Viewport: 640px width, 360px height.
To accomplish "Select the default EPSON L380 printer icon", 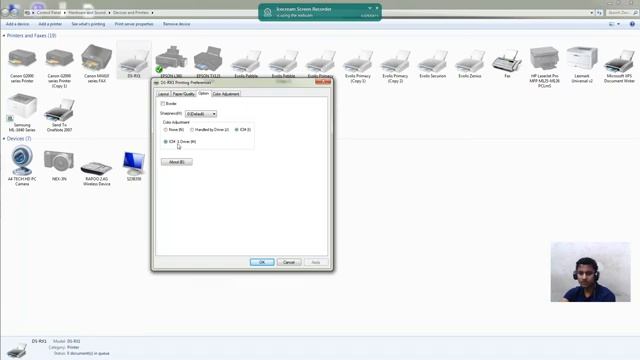I will (171, 59).
